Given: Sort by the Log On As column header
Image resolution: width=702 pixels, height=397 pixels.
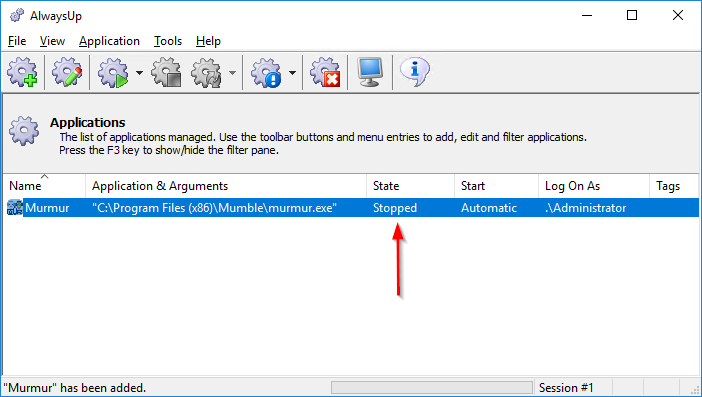Looking at the screenshot, I should [594, 186].
